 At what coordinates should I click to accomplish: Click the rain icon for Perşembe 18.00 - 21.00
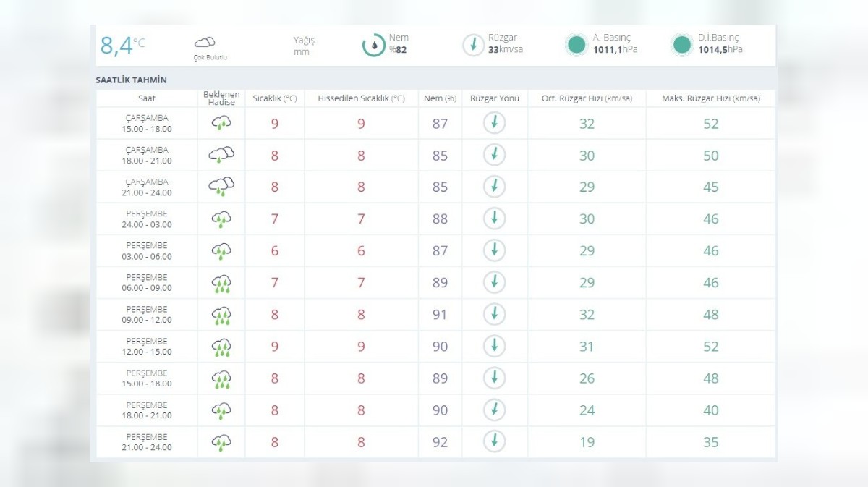point(221,410)
